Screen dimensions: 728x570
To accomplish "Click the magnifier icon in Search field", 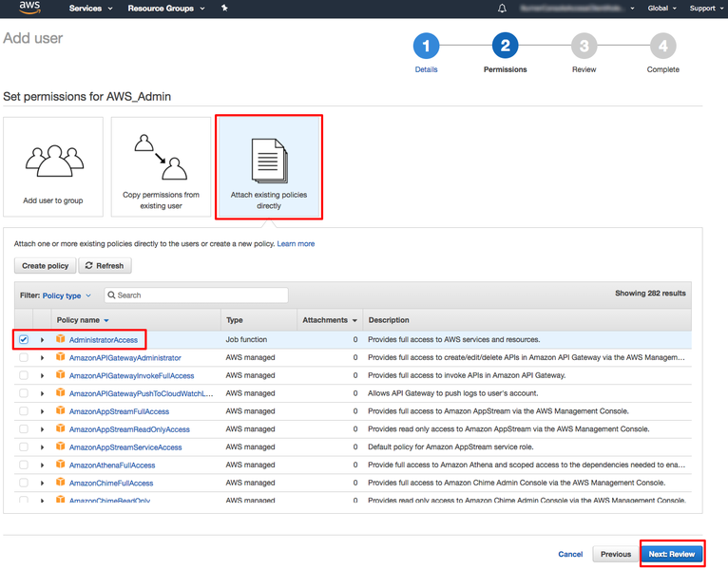I will (111, 295).
